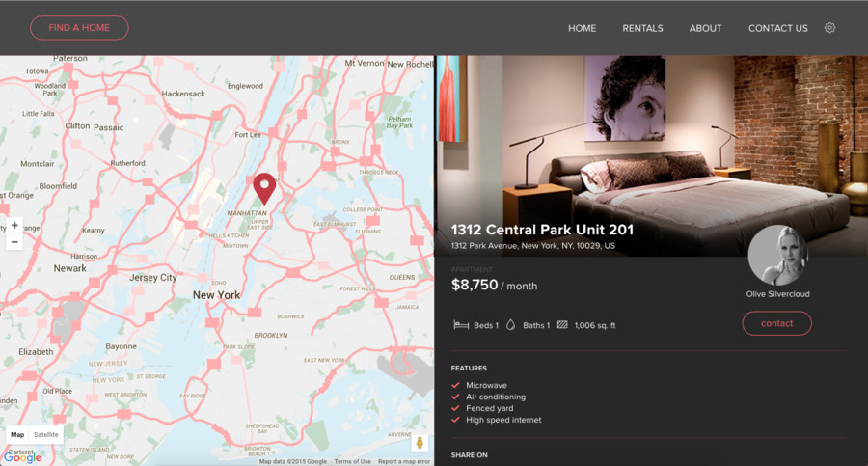This screenshot has height=466, width=868.
Task: Click the contact button for Olive Silvercloud
Action: [x=776, y=323]
